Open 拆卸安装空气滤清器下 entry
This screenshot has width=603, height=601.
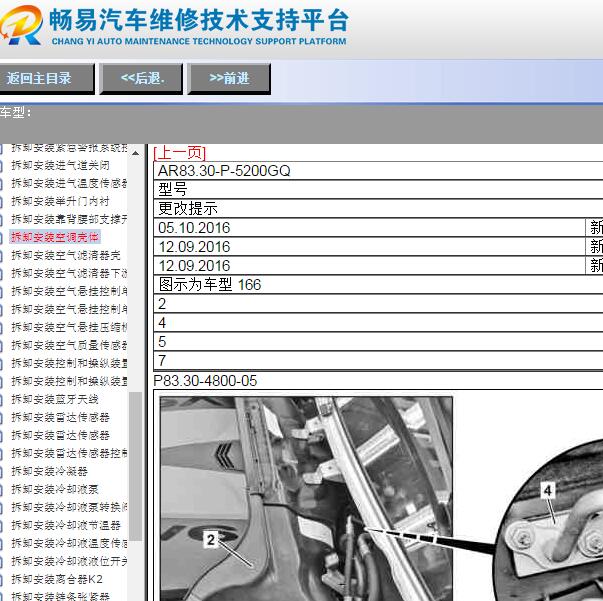coord(69,273)
